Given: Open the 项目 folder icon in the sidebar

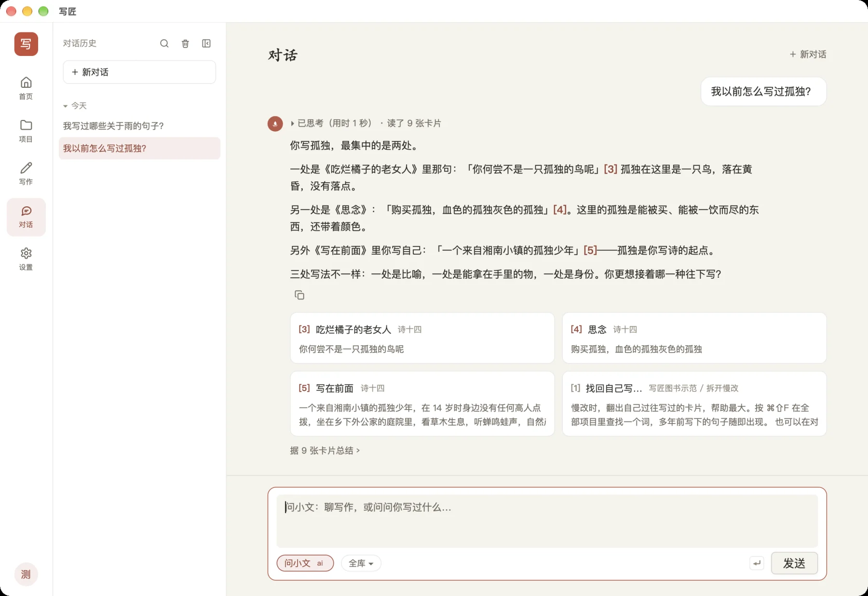Looking at the screenshot, I should (x=26, y=131).
